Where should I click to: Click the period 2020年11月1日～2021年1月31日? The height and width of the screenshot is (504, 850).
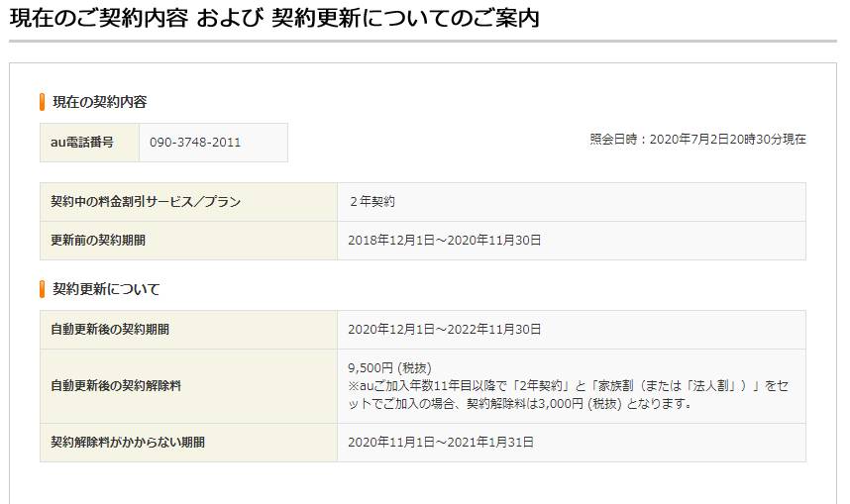click(441, 443)
